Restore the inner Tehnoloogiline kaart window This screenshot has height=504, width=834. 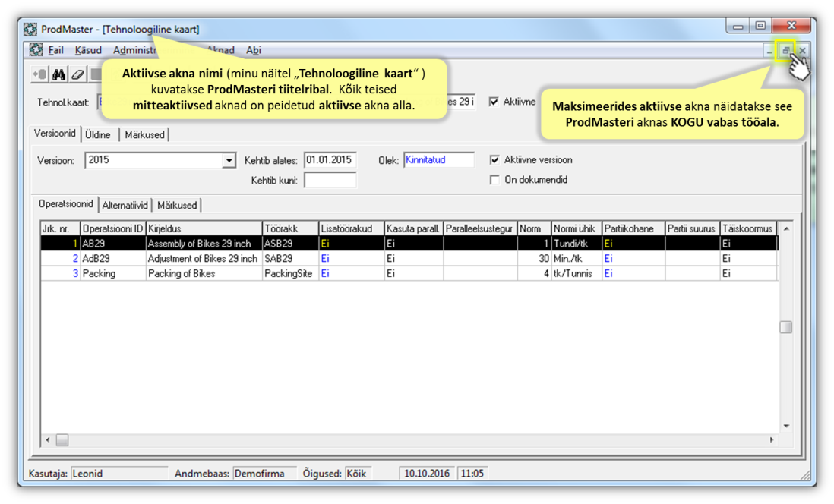click(785, 51)
